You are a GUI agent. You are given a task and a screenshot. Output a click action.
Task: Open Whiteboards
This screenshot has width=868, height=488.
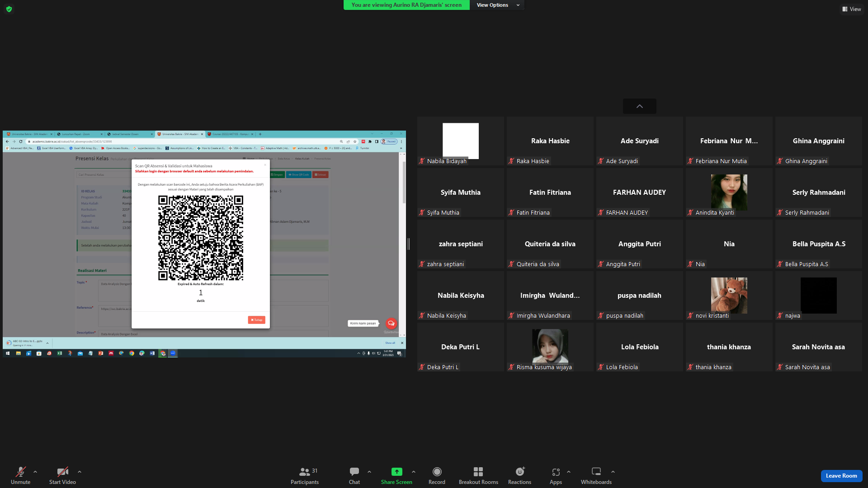tap(596, 476)
